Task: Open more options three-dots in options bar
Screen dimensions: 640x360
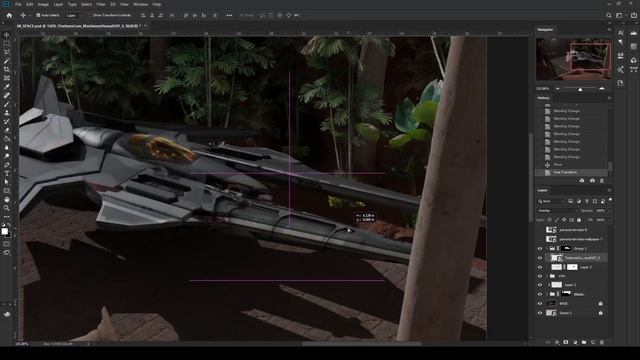Action: coord(229,16)
